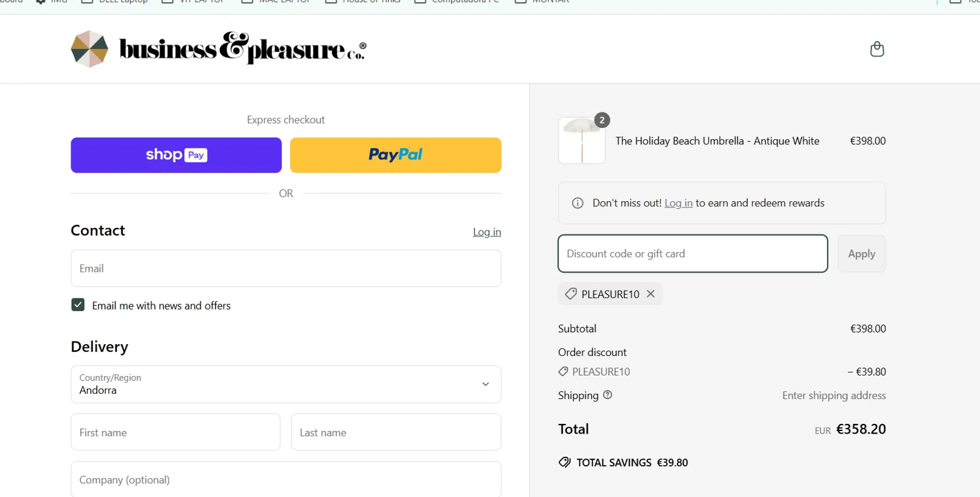Click Log in link in Contact section

(487, 232)
